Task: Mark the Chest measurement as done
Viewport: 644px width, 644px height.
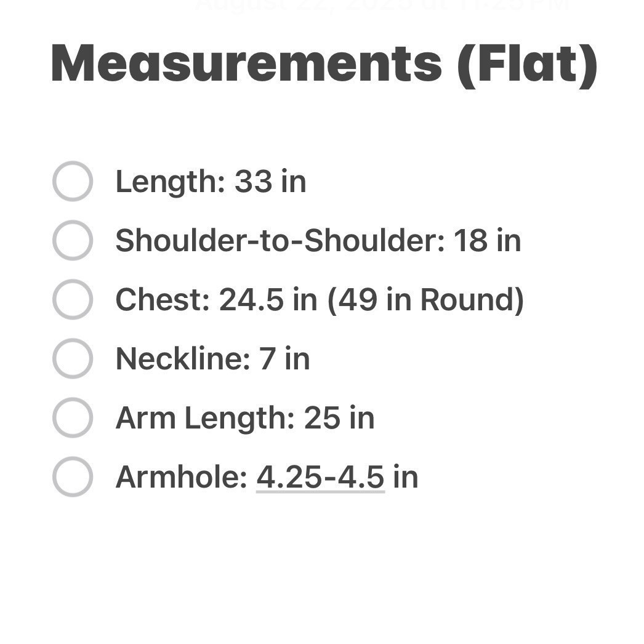Action: (x=72, y=300)
